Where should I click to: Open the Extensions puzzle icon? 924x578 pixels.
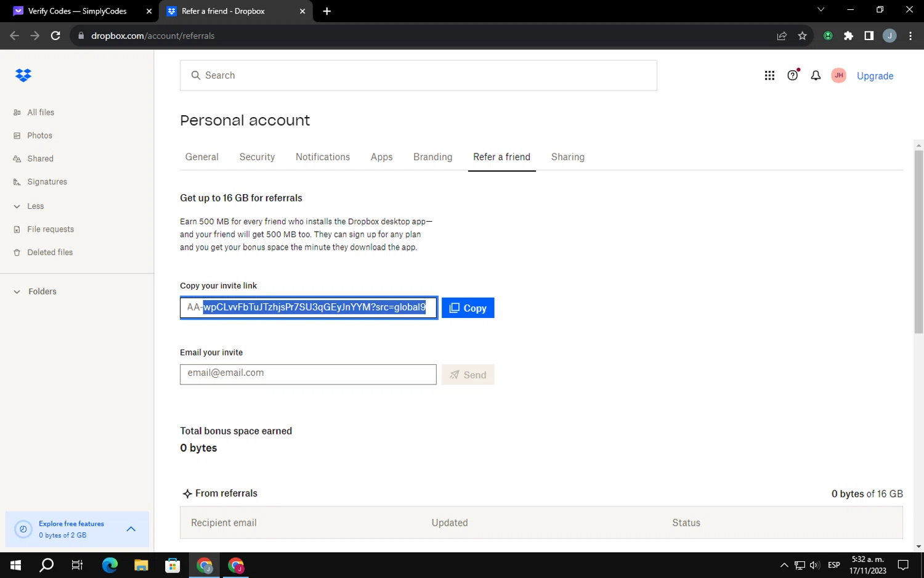coord(848,36)
